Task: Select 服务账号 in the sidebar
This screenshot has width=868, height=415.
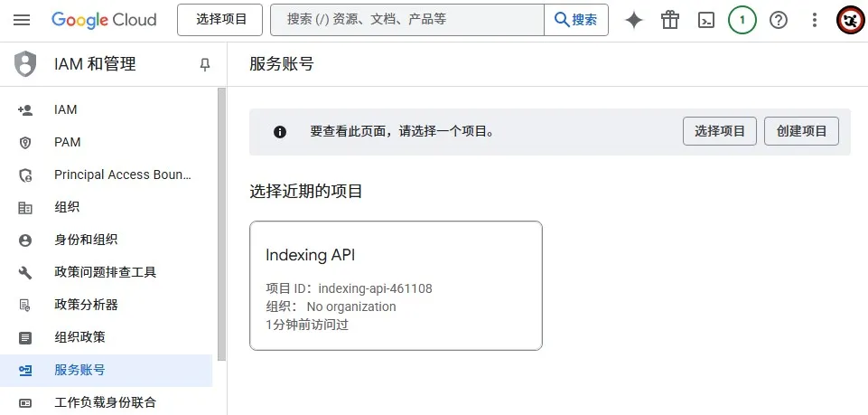Action: pyautogui.click(x=107, y=370)
